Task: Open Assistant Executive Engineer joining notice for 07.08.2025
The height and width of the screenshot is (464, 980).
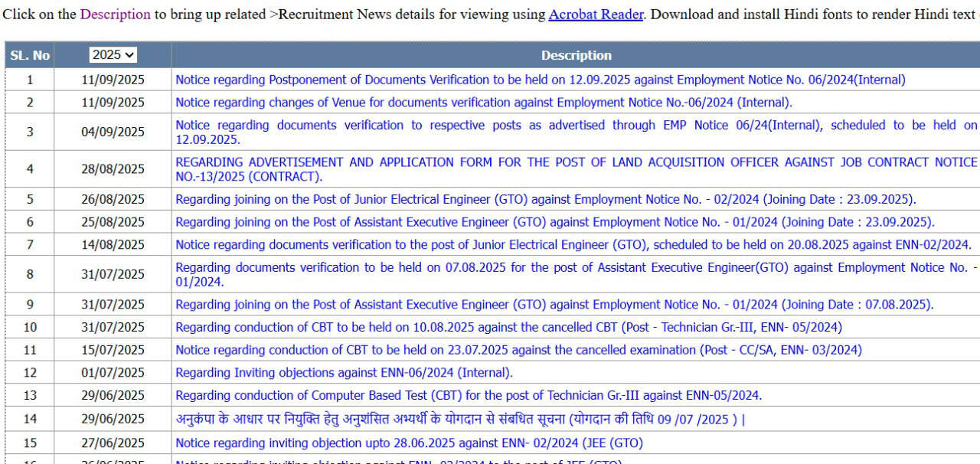Action: (x=555, y=305)
